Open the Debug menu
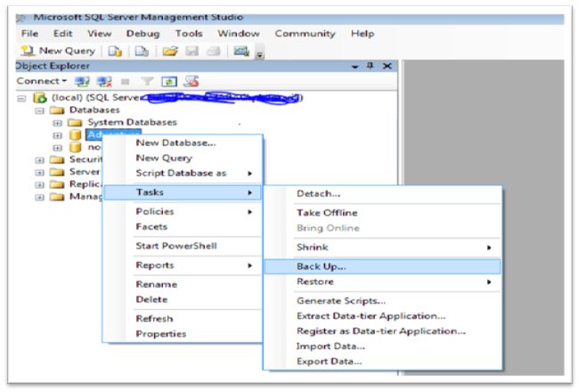The height and width of the screenshot is (392, 579). click(143, 34)
